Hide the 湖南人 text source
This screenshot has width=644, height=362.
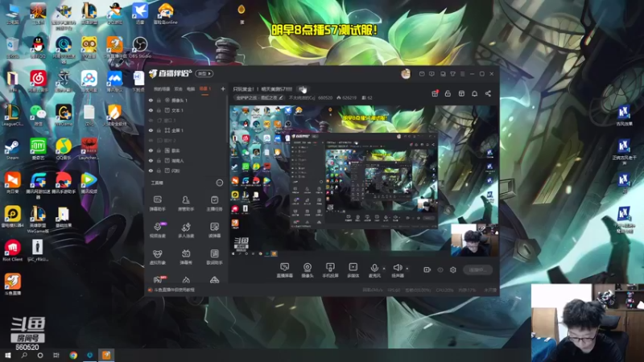[x=151, y=160]
